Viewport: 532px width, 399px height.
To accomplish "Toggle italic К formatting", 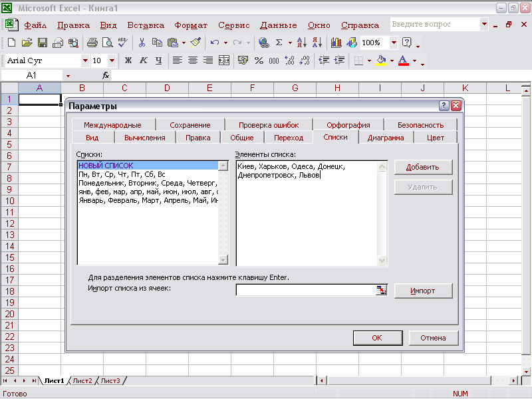I will 144,61.
